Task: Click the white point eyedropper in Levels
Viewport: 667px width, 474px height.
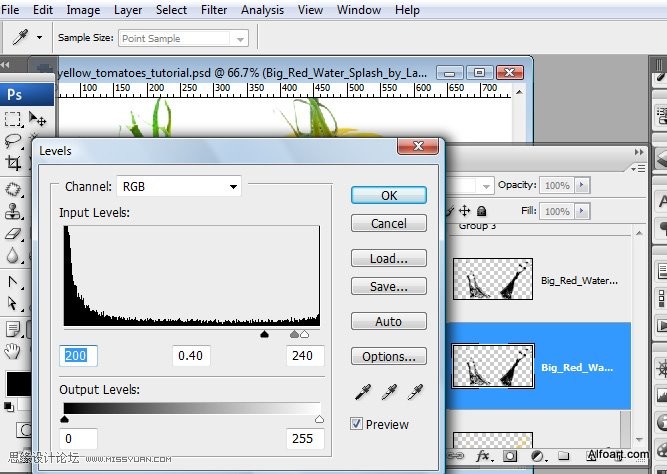Action: [415, 392]
